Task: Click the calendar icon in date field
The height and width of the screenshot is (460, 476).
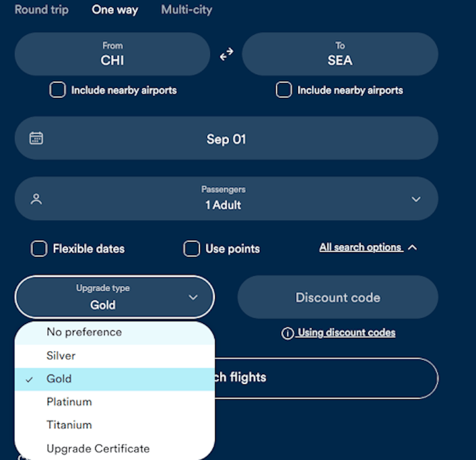Action: [x=36, y=138]
